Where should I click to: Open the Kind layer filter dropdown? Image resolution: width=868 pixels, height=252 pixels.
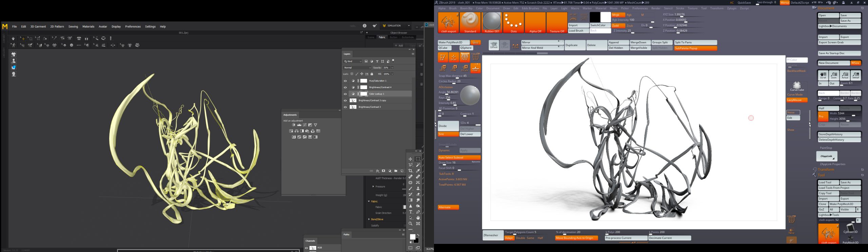tap(353, 61)
